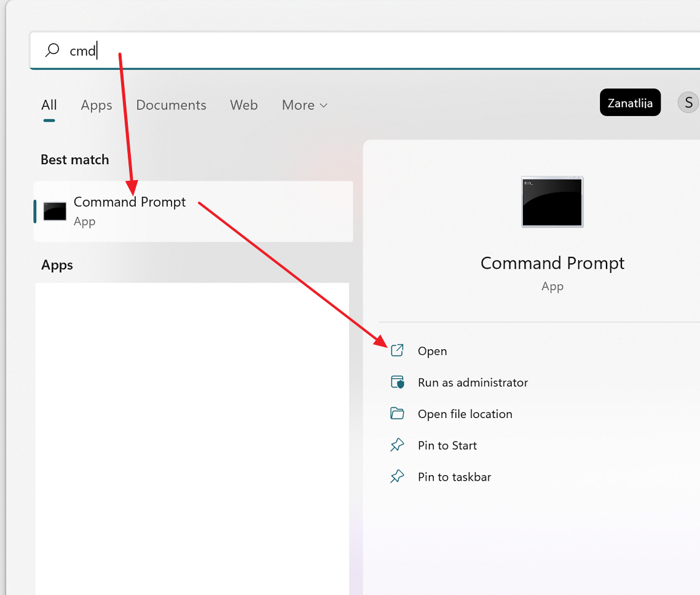The height and width of the screenshot is (595, 700).
Task: Click the Pin to Start pin icon
Action: (397, 445)
